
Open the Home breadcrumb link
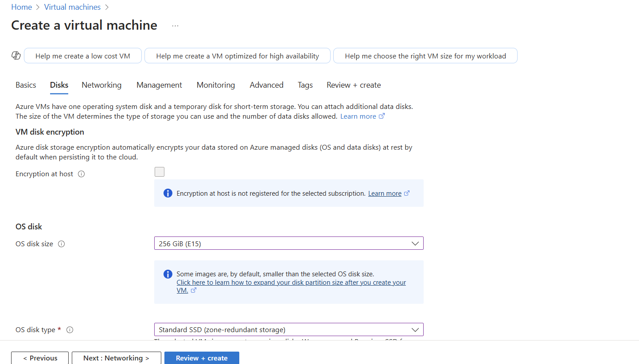point(22,7)
